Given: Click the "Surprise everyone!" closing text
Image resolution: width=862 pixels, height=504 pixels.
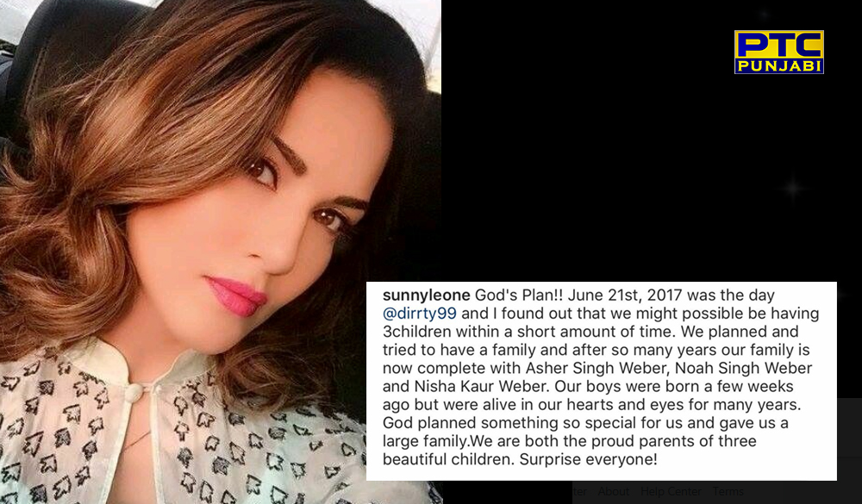Looking at the screenshot, I should coord(588,459).
